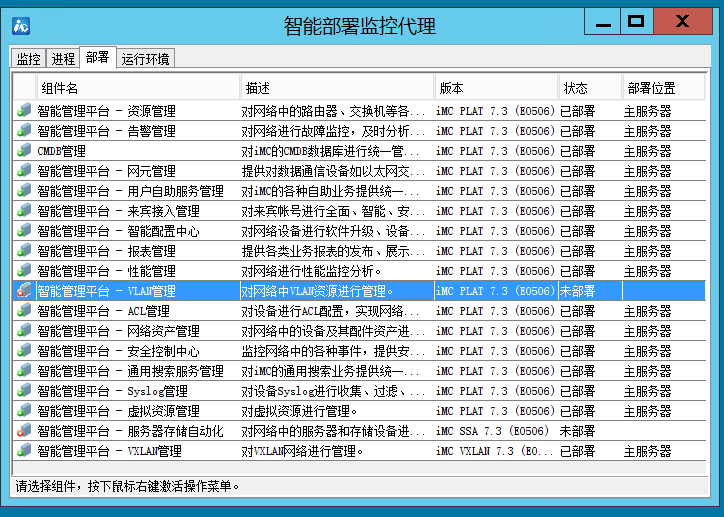Image resolution: width=724 pixels, height=517 pixels.
Task: Select 智能管理平台 - ACL管理 name
Action: (103, 311)
